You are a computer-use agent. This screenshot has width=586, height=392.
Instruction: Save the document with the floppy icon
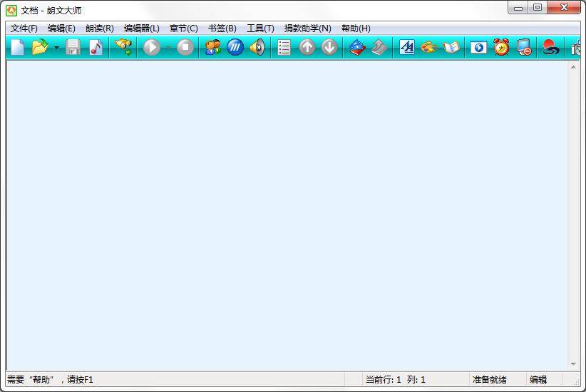(73, 48)
